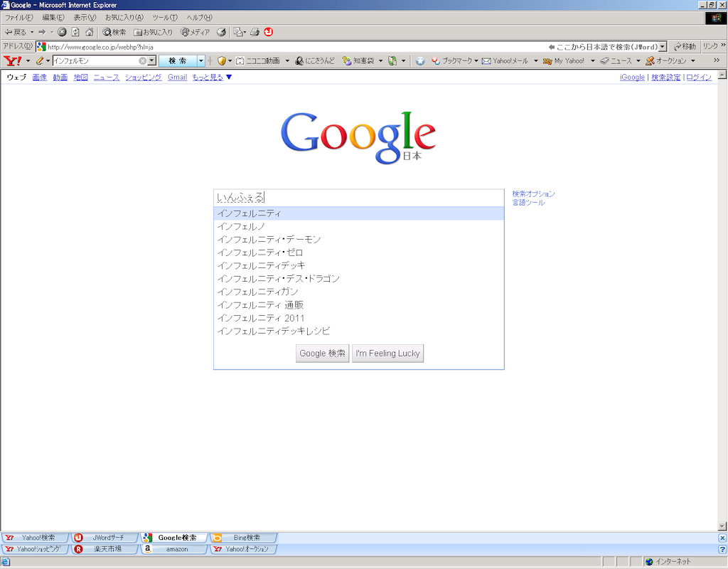Open オークション on Yahoo toolbar
Viewport: 728px width, 569px height.
pyautogui.click(x=665, y=61)
